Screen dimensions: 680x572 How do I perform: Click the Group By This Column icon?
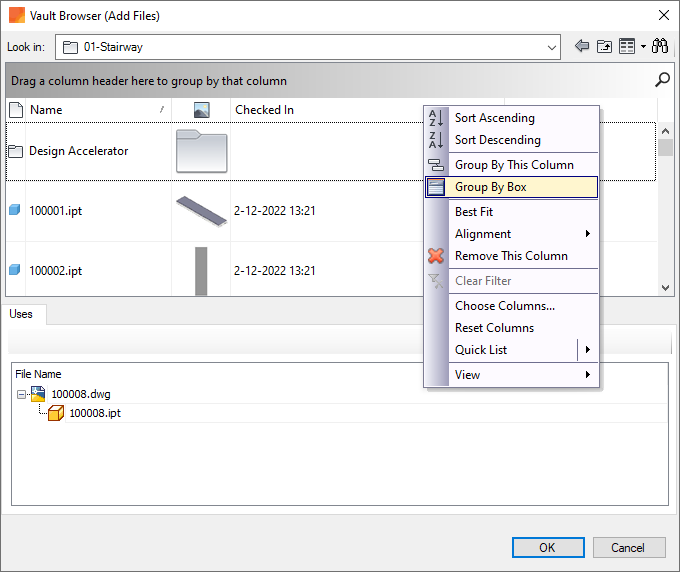[436, 165]
